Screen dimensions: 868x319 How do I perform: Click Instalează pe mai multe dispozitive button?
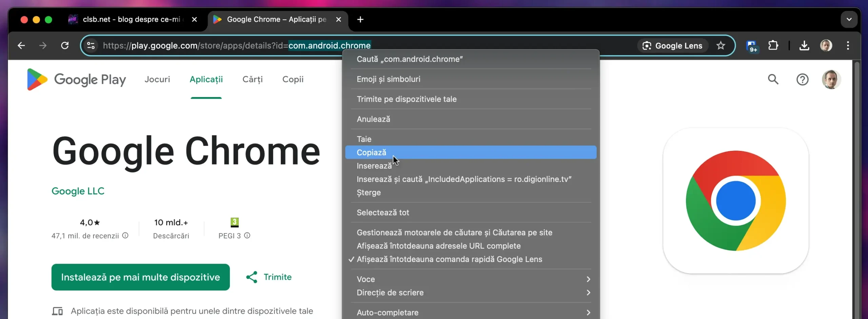click(x=140, y=277)
